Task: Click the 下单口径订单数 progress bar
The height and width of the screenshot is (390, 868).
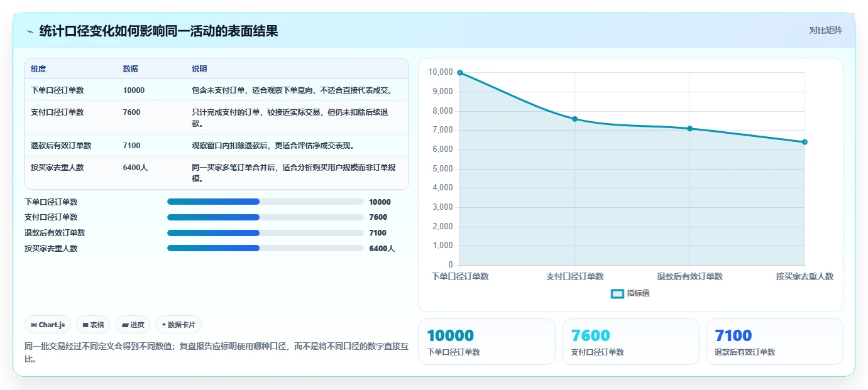Action: (x=265, y=202)
